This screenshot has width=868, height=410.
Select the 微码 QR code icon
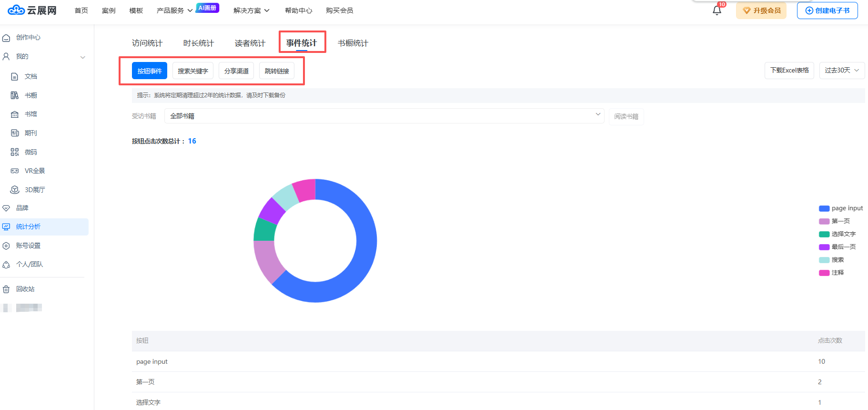(x=15, y=152)
